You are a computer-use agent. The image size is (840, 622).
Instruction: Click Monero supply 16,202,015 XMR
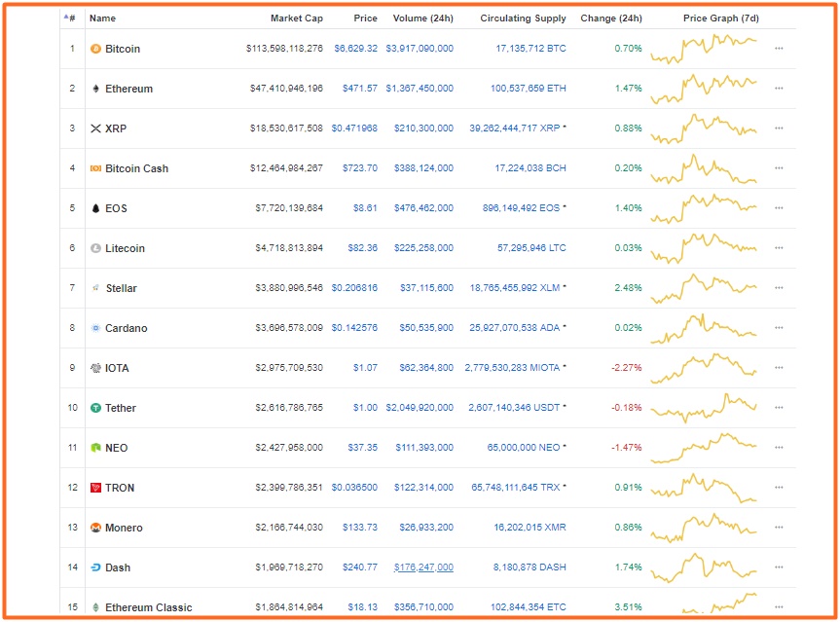point(530,528)
